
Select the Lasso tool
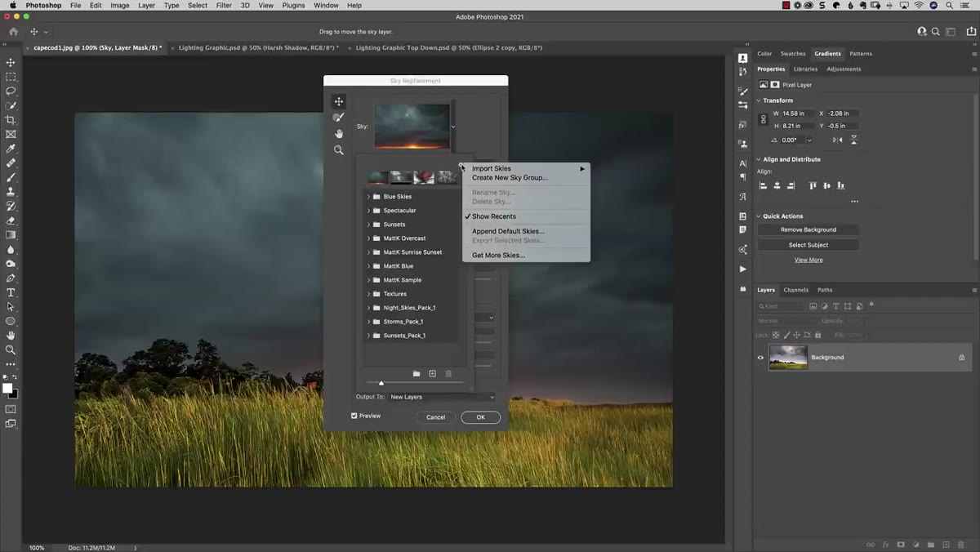coord(11,91)
